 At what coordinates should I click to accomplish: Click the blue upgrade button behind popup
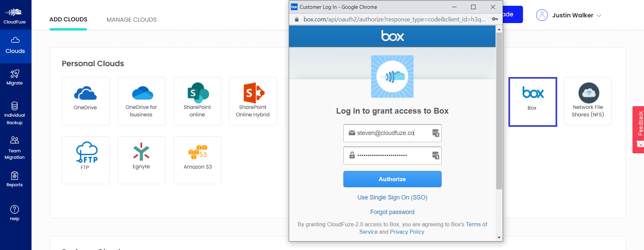512,14
